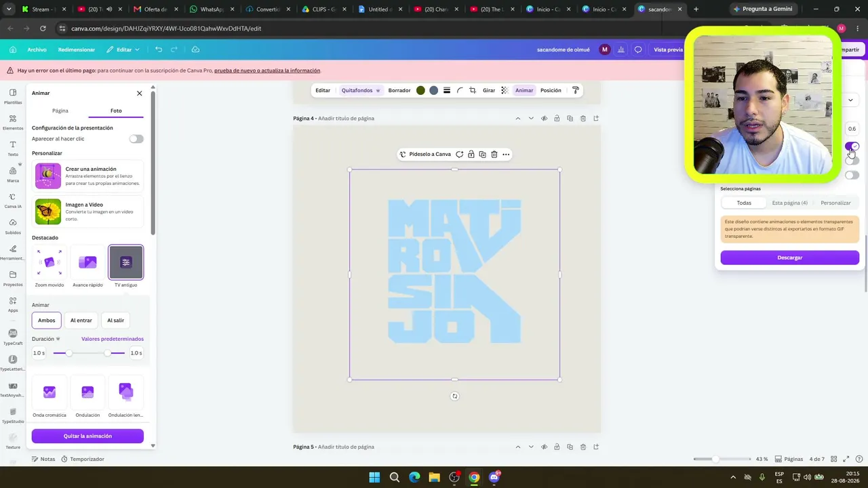Duplicate the selected element
The image size is (868, 488).
[482, 155]
